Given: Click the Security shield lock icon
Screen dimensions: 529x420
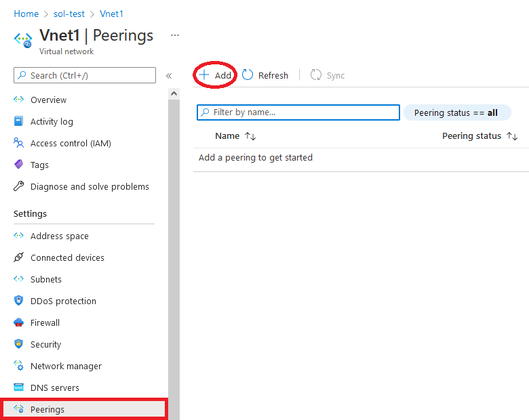Looking at the screenshot, I should (x=18, y=344).
